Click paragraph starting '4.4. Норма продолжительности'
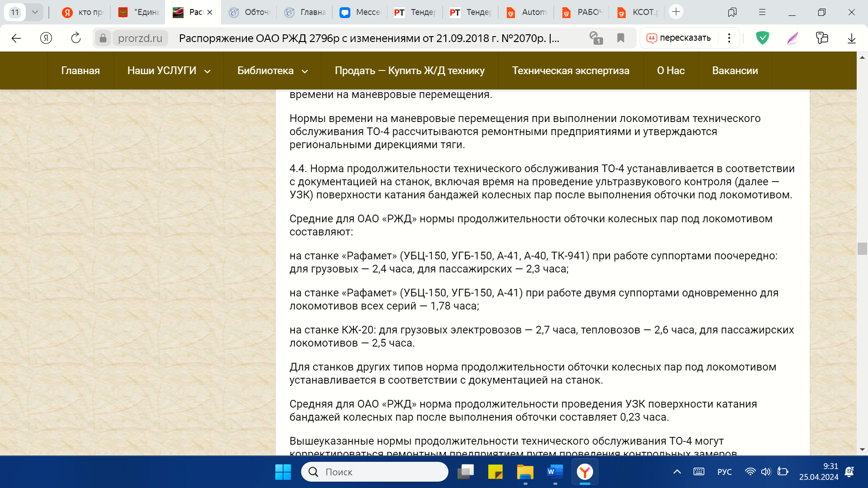Image resolution: width=868 pixels, height=488 pixels. 542,182
